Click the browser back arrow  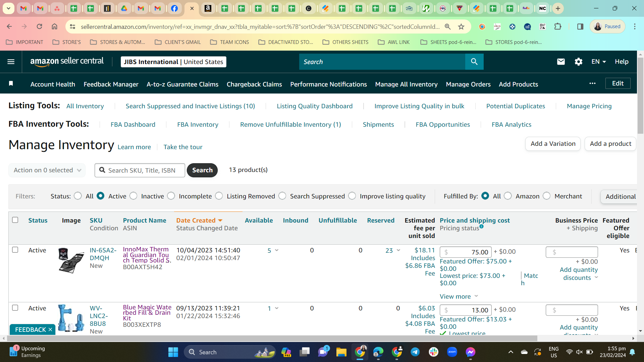pyautogui.click(x=9, y=26)
